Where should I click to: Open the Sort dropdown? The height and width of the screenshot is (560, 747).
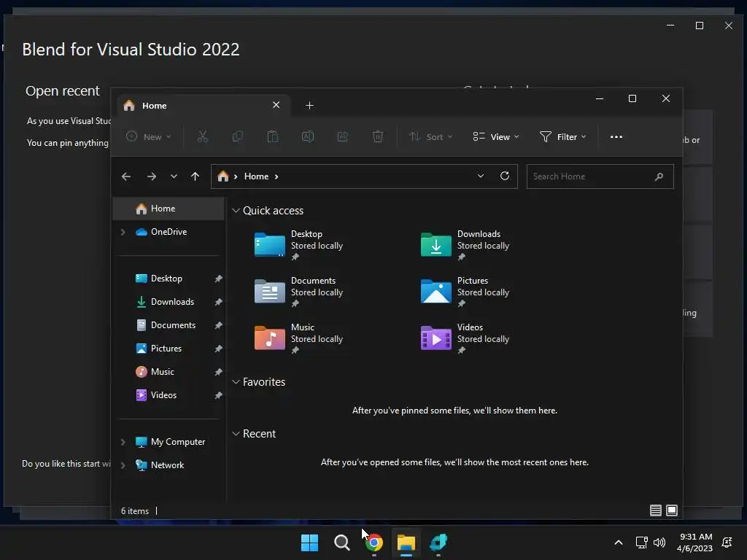[x=430, y=136]
